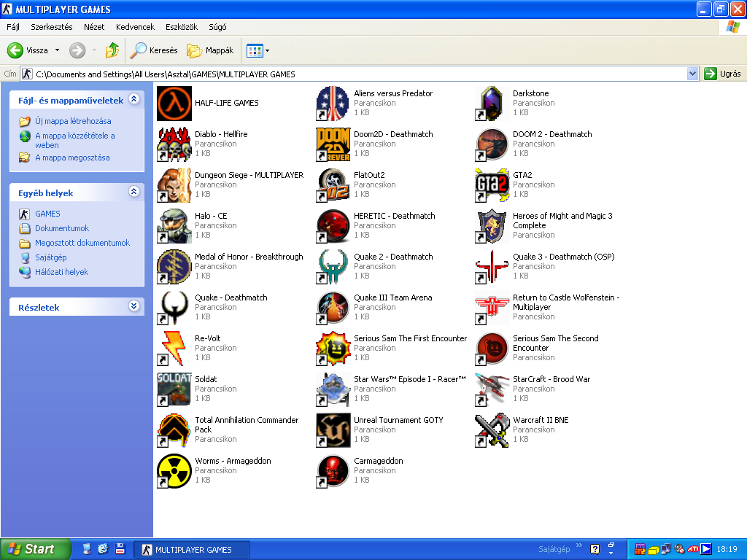Select Total Annihilation Commander Pack icon
The image size is (747, 560).
coord(174,431)
